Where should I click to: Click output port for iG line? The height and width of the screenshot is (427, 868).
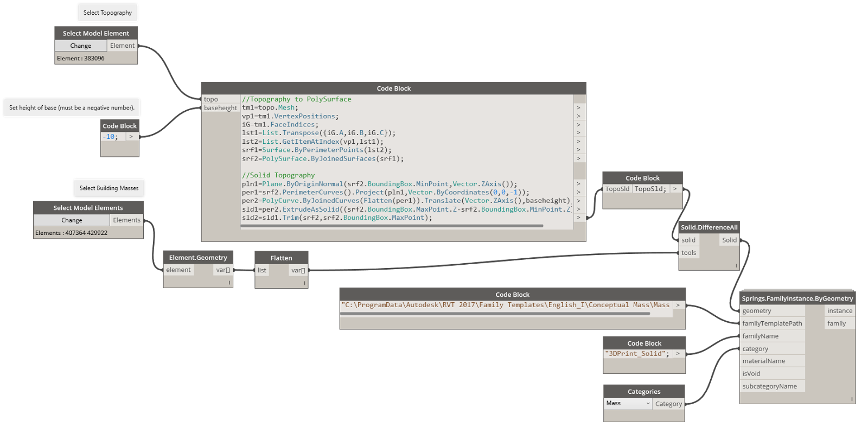[x=579, y=125]
